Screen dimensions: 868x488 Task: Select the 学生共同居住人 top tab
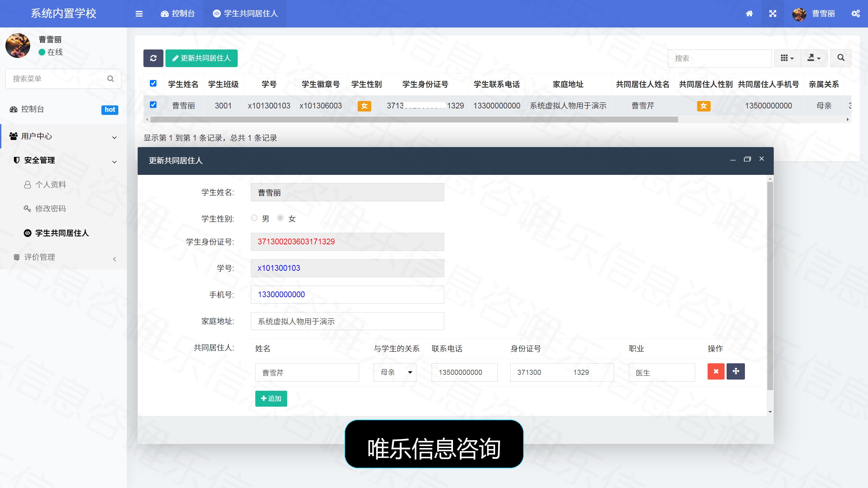[x=245, y=14]
